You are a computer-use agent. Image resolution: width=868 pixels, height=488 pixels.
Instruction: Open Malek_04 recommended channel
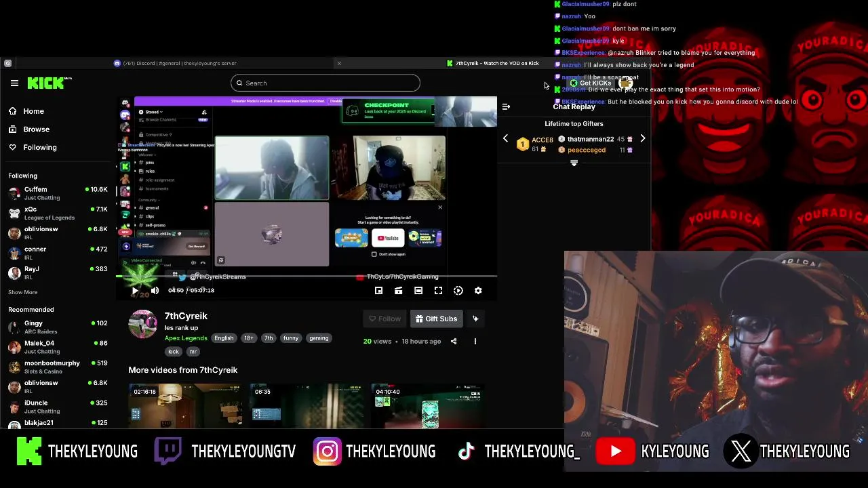[x=58, y=347]
